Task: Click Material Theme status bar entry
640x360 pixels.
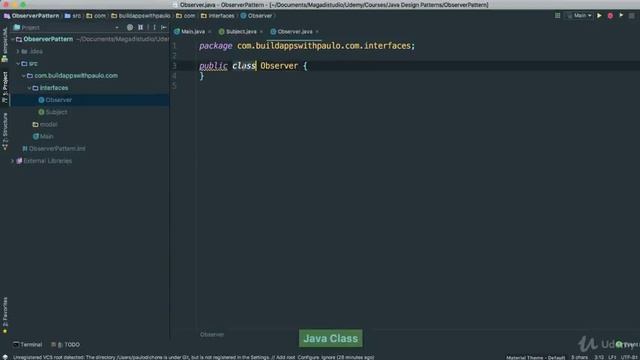Action: pos(536,357)
